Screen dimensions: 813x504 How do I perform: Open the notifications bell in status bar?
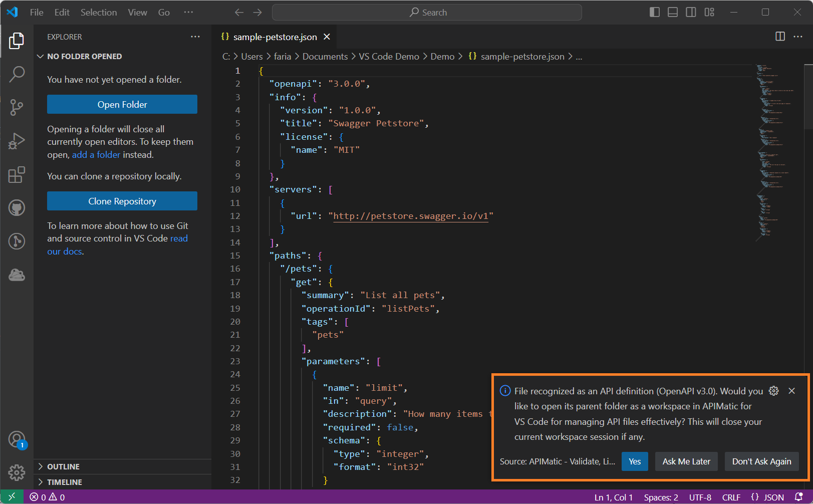(799, 497)
